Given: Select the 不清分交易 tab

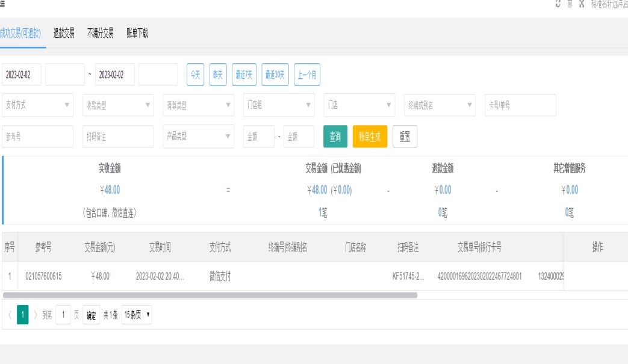Looking at the screenshot, I should 100,34.
